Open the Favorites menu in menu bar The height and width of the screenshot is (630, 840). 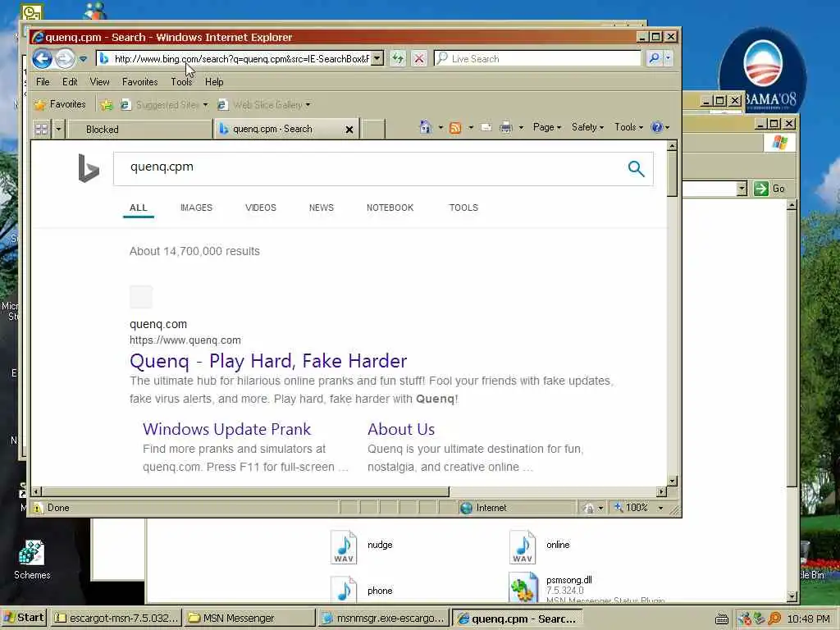pos(139,82)
